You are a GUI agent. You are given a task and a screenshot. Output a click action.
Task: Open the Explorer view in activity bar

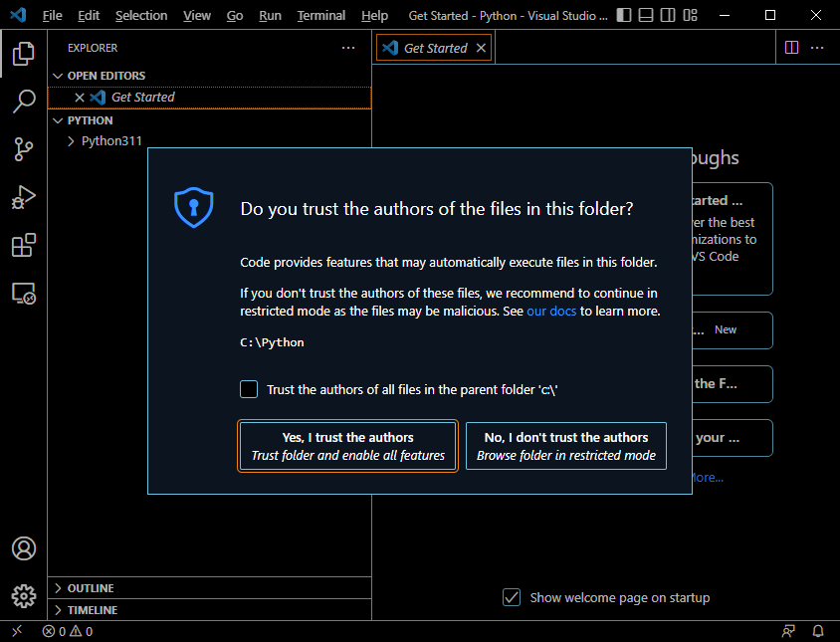coord(24,53)
